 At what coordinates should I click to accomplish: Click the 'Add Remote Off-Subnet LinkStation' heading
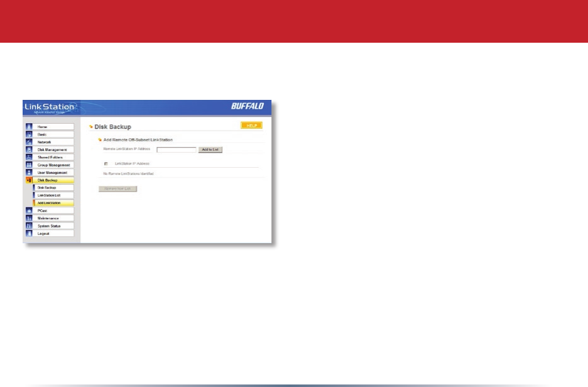138,139
